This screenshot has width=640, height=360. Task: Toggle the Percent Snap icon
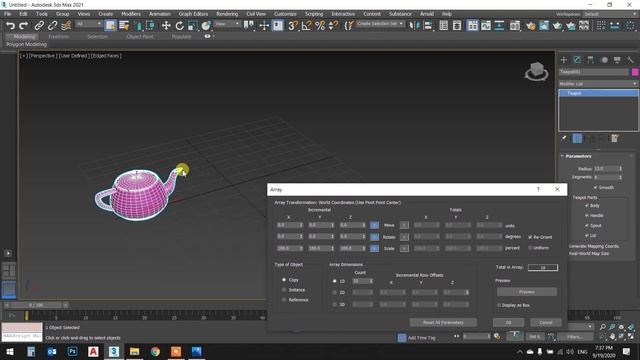click(x=320, y=26)
